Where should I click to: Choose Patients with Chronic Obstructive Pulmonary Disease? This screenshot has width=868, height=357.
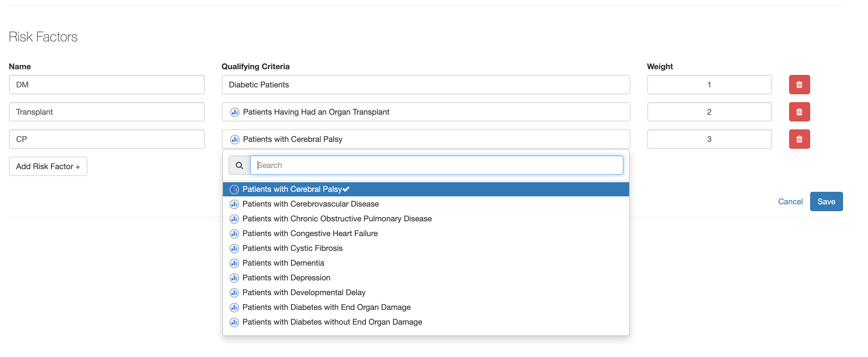337,219
